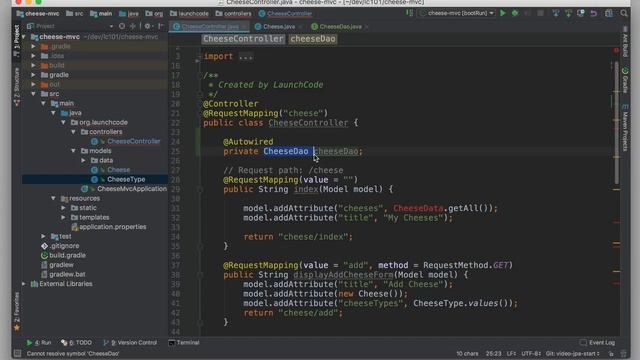Open the UTF-8 encoding selector in status bar
Screen dimensions: 640x360
click(531, 354)
